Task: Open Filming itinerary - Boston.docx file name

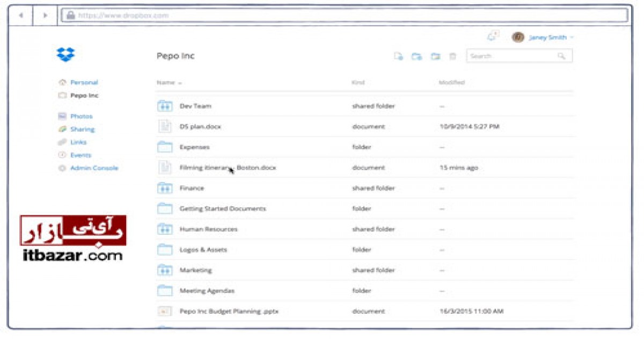Action: click(228, 168)
